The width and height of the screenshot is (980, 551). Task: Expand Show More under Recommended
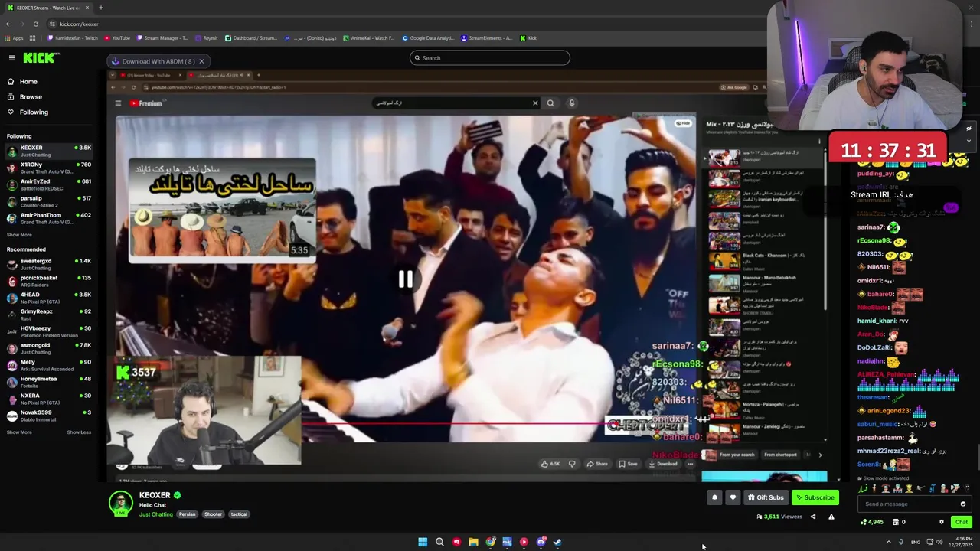coord(19,432)
